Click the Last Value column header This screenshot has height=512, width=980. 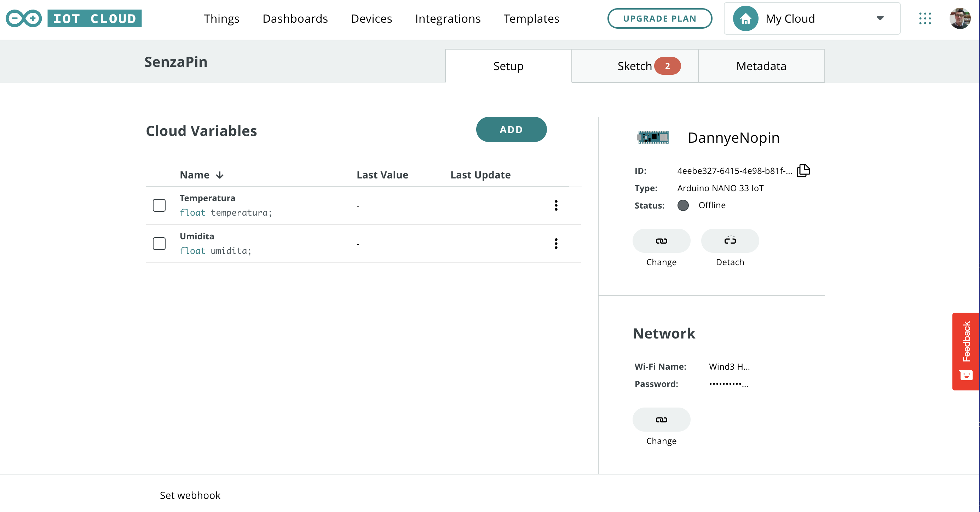click(382, 175)
